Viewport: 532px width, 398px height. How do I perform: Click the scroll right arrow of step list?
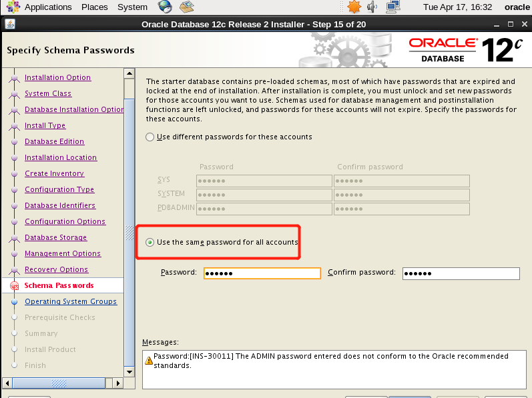coord(117,383)
